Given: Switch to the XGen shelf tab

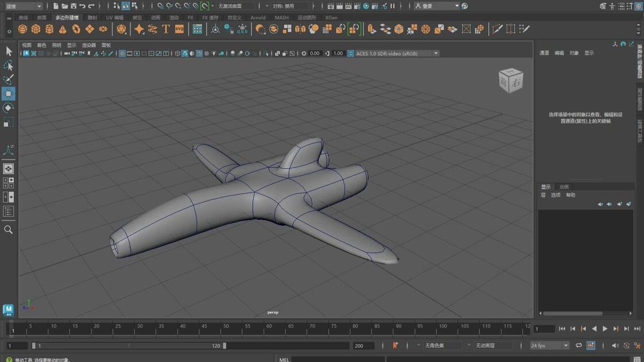Looking at the screenshot, I should click(x=331, y=18).
